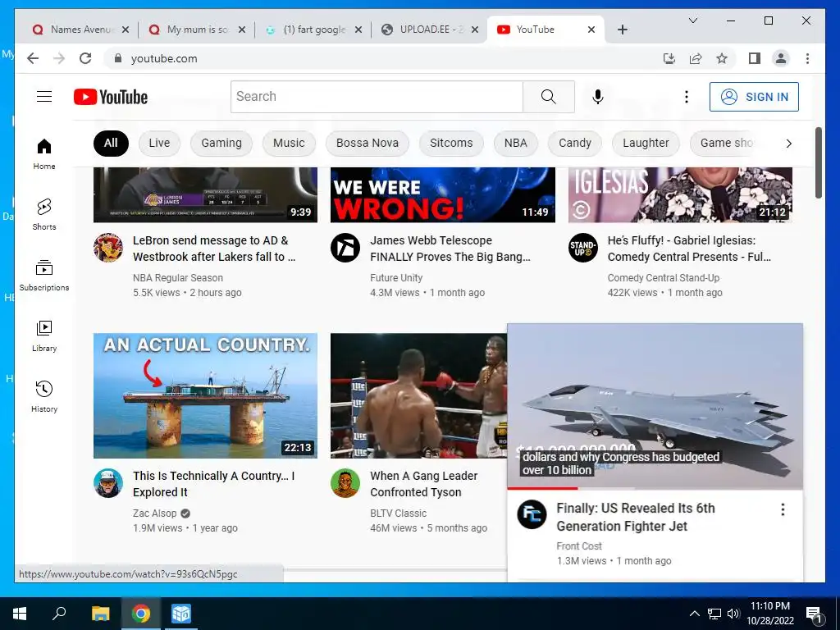
Task: Click the YouTube page vertical scrollbar
Action: [x=818, y=163]
